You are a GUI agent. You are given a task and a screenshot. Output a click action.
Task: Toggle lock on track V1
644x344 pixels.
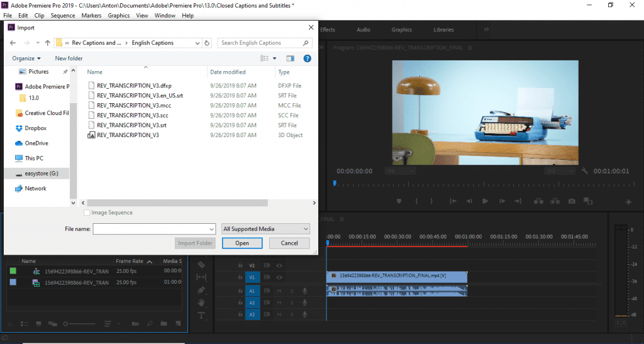240,277
